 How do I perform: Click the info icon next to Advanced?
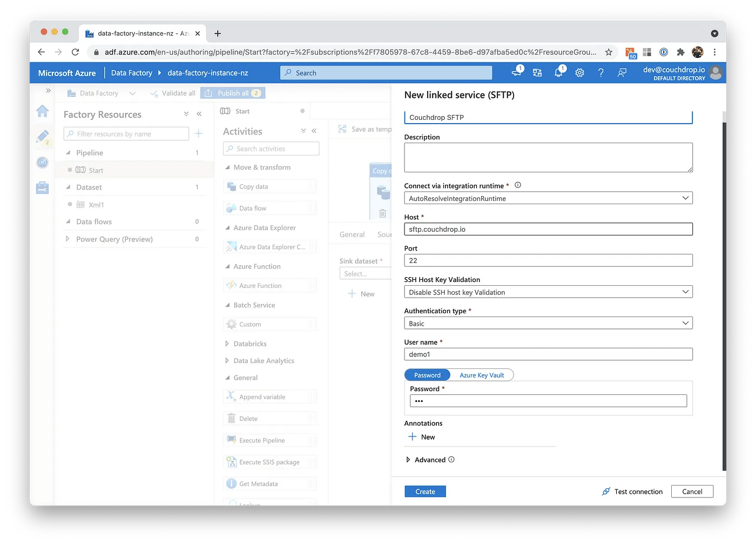pos(451,460)
